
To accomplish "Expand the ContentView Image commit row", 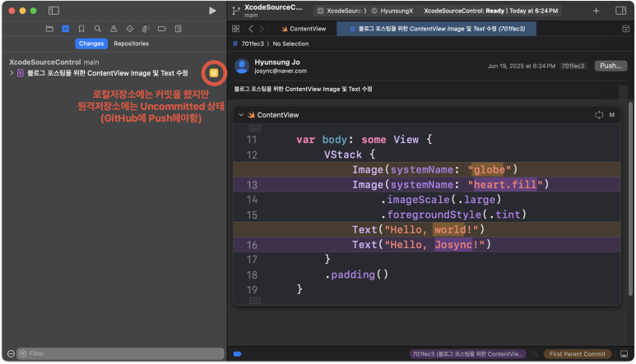I will (x=12, y=73).
